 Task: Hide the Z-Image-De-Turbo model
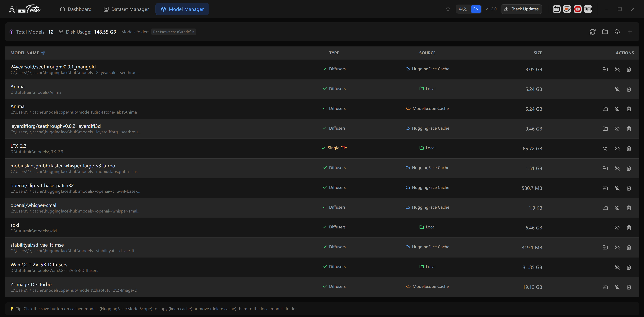[x=617, y=287]
